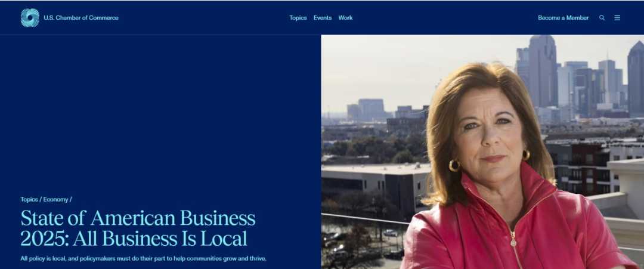Go to Events in the top navigation

pos(323,18)
